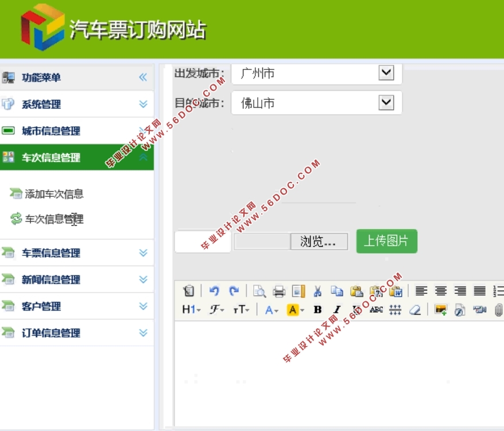Open the 添加车次信息 link
The height and width of the screenshot is (431, 504).
click(x=54, y=194)
